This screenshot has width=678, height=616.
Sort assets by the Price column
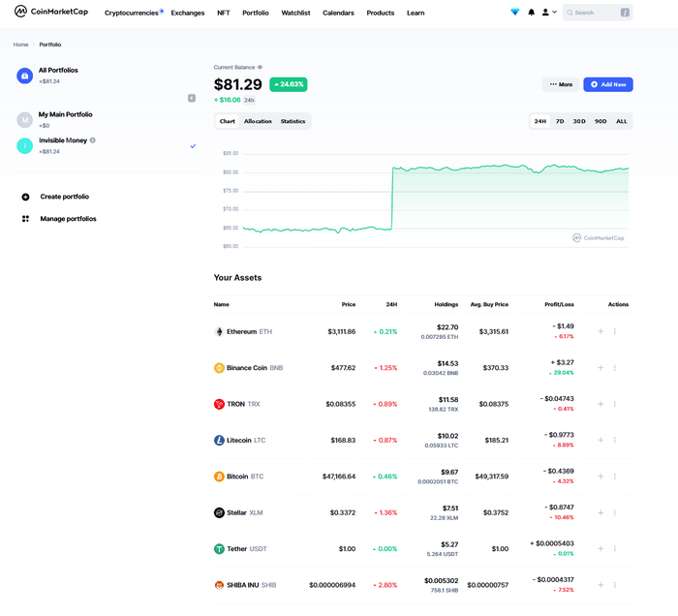pyautogui.click(x=349, y=305)
